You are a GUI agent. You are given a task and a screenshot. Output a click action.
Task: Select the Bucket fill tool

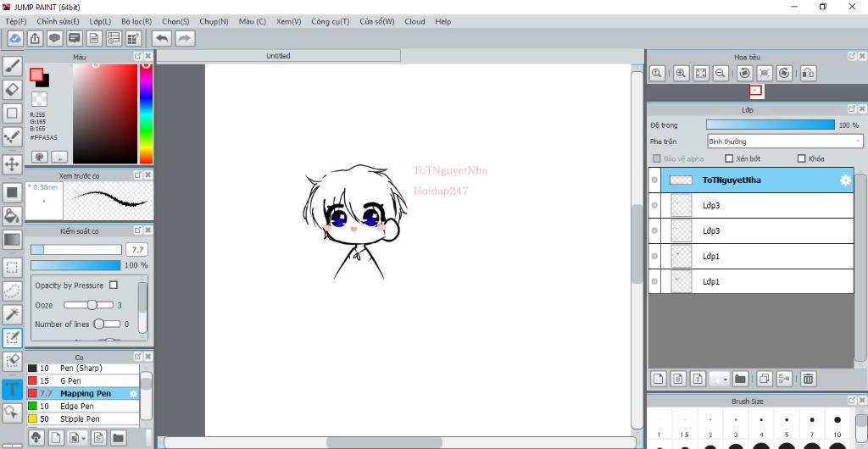click(12, 215)
